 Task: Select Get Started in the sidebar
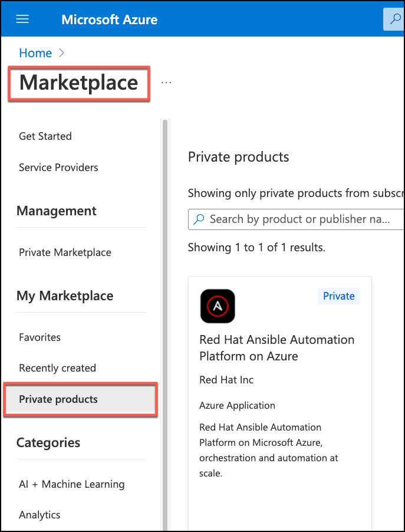(x=45, y=136)
